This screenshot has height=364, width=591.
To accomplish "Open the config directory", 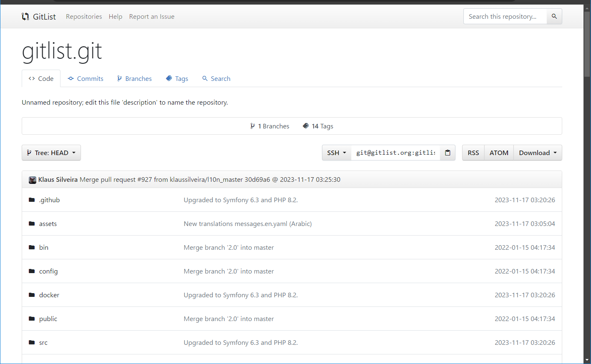I will coord(48,271).
